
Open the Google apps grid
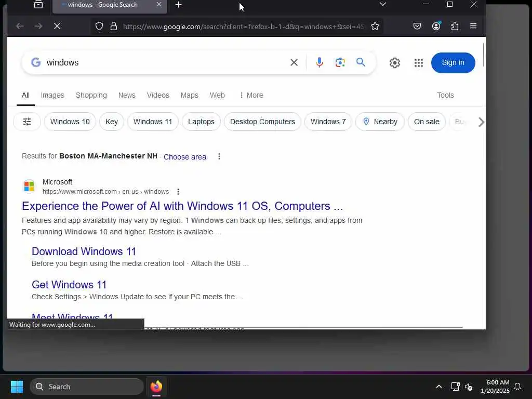419,63
